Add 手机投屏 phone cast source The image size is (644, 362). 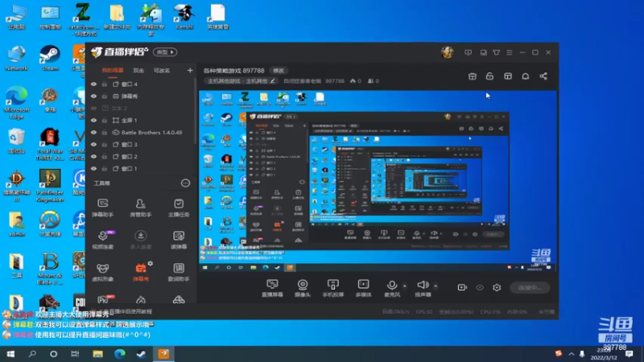point(332,288)
